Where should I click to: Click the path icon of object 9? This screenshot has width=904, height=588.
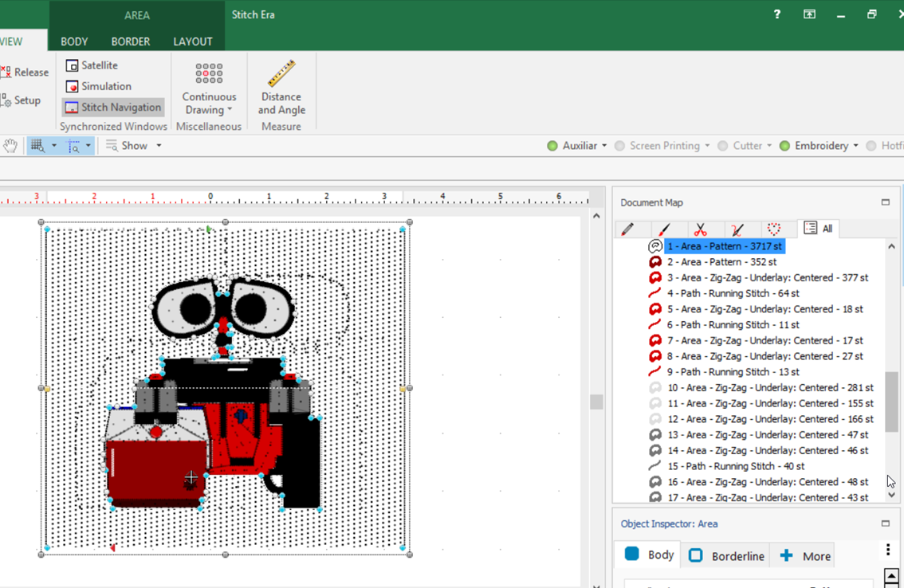click(x=655, y=372)
